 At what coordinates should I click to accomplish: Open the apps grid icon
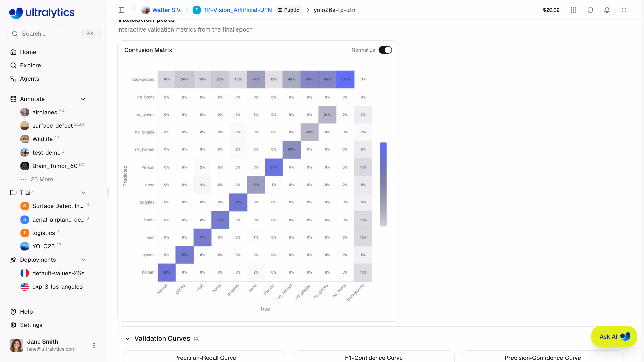point(574,10)
